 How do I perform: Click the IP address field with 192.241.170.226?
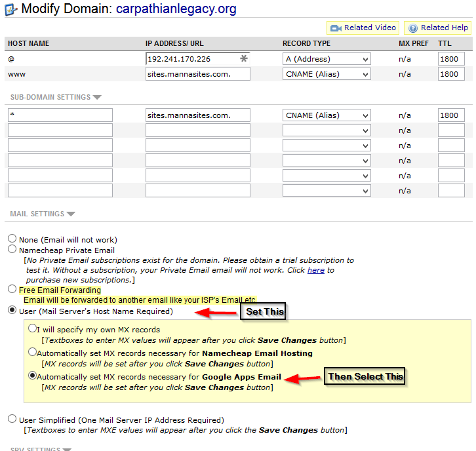click(198, 59)
